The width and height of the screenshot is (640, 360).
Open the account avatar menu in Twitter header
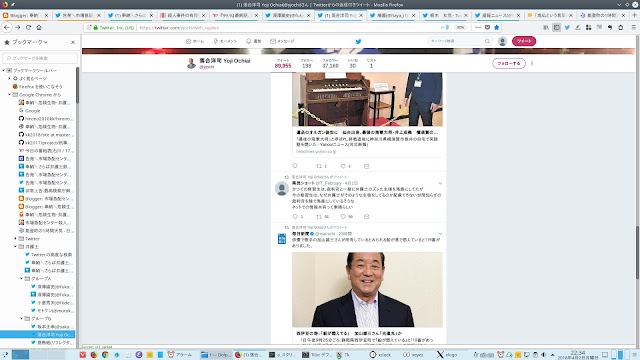(x=502, y=41)
